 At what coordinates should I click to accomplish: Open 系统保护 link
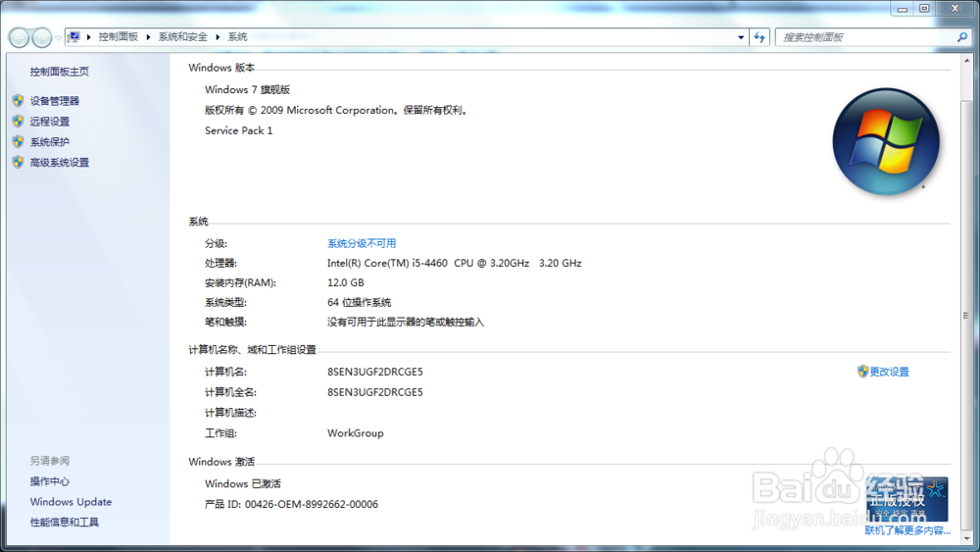click(49, 142)
